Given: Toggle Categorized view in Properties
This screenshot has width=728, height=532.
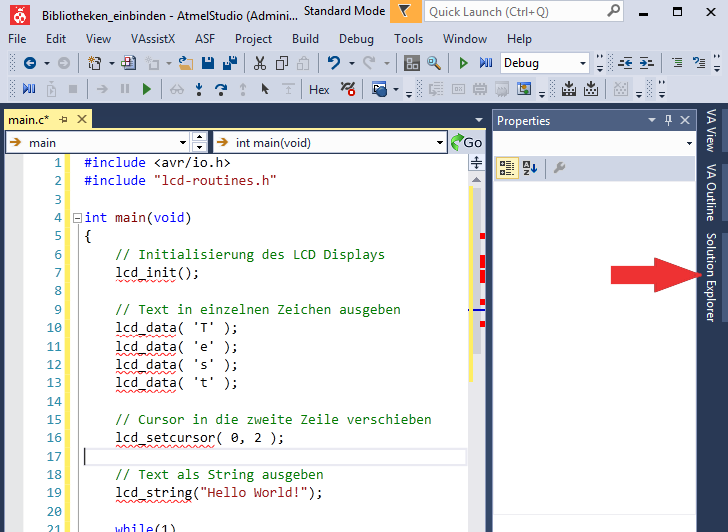Looking at the screenshot, I should [x=507, y=168].
